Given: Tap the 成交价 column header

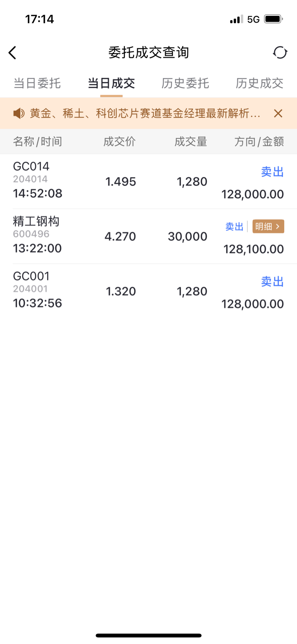Looking at the screenshot, I should (x=119, y=142).
